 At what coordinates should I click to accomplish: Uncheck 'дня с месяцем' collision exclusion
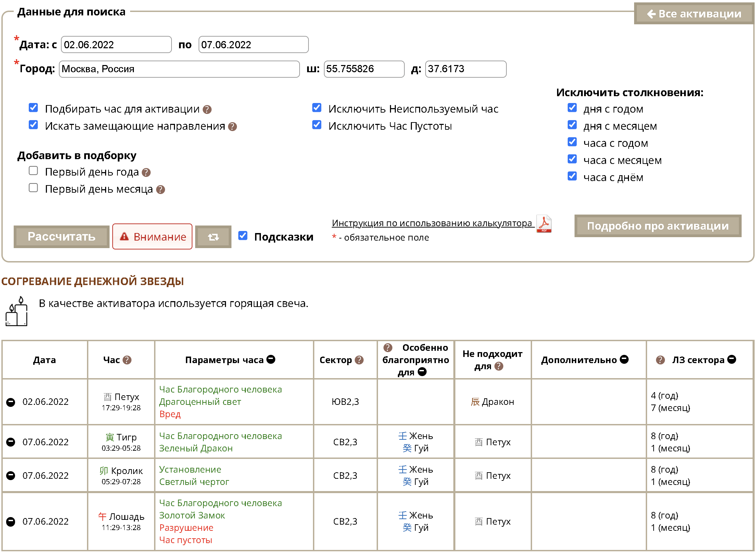point(572,125)
